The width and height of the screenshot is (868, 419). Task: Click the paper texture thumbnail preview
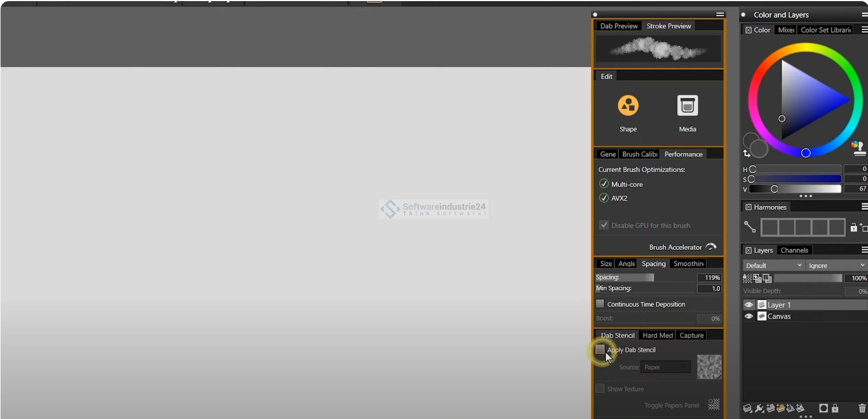click(709, 367)
